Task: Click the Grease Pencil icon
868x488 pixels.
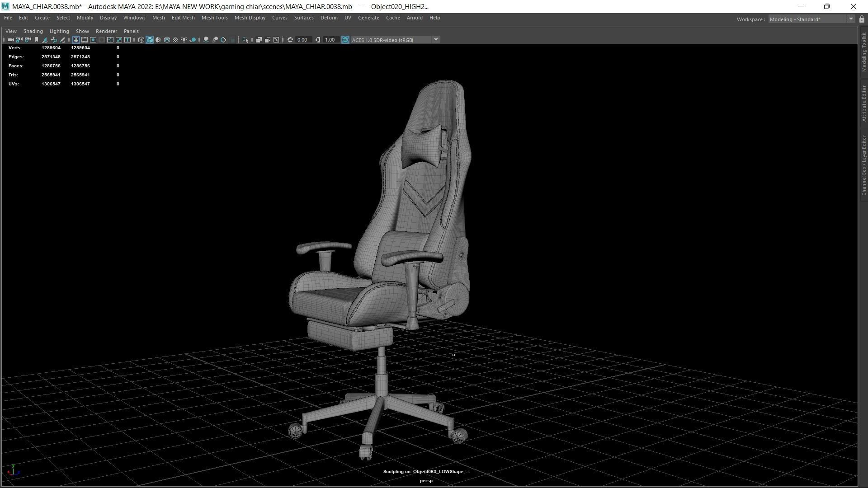Action: click(62, 40)
